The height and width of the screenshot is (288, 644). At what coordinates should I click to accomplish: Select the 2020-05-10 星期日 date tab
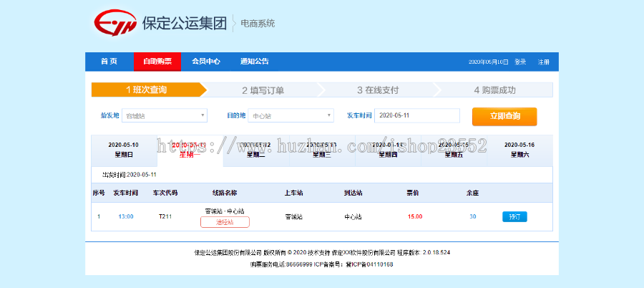click(124, 149)
